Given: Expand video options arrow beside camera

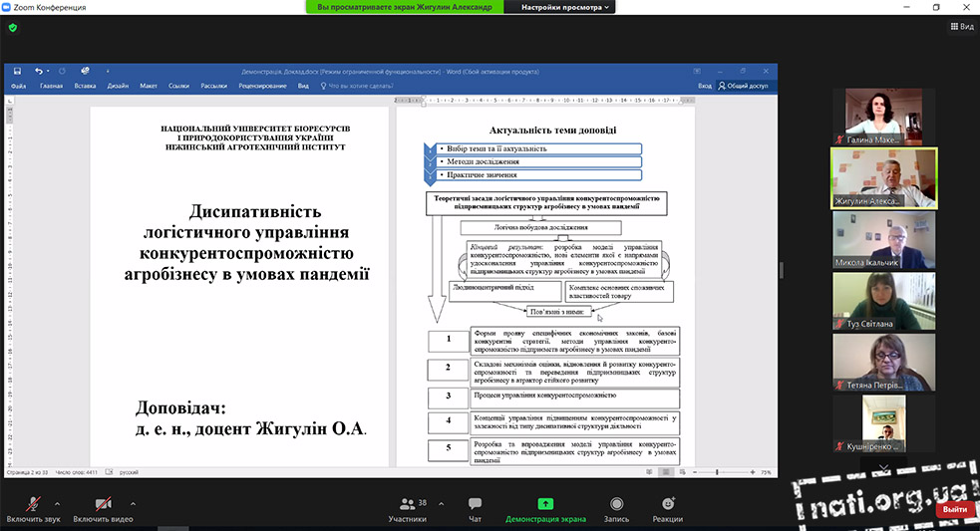Looking at the screenshot, I should (133, 503).
